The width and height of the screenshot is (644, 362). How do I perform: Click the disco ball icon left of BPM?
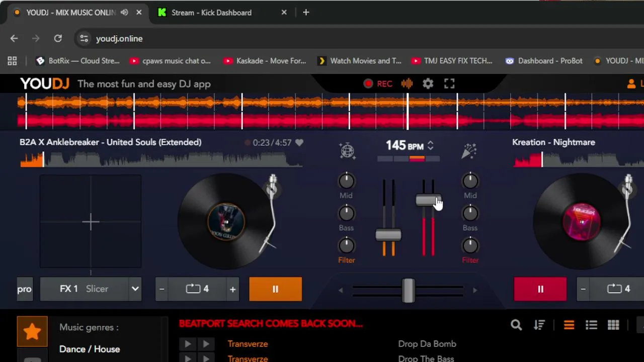(347, 150)
